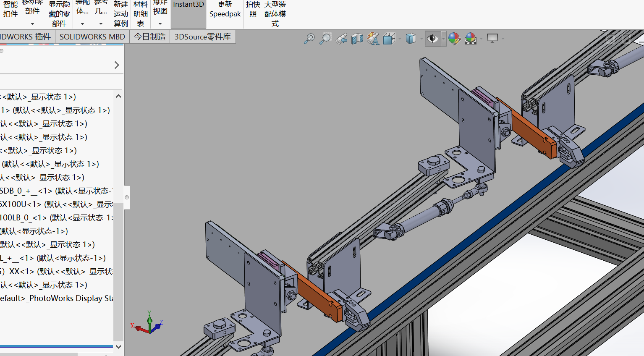
Task: Click the 爆炸视图 (Exploded View) button
Action: coord(160,7)
